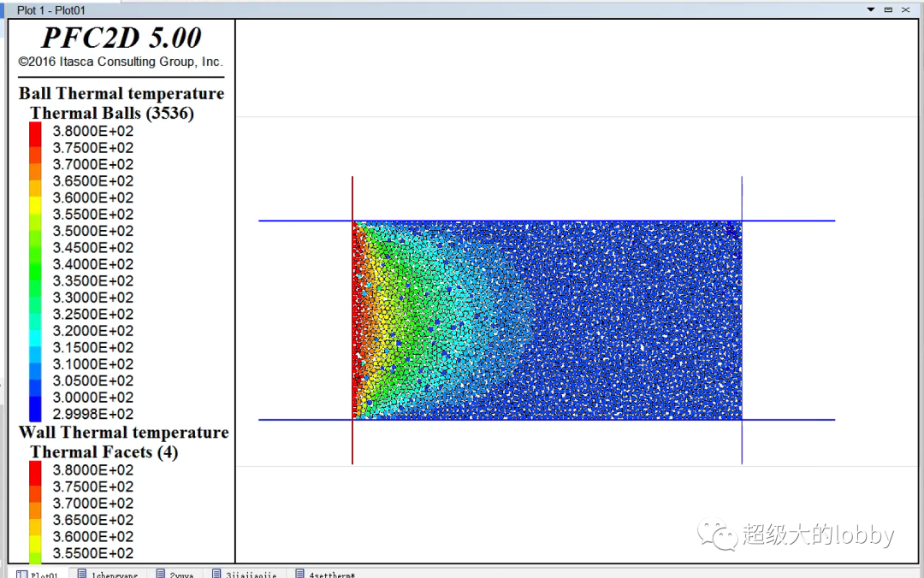This screenshot has height=578, width=924.
Task: Click the 3.0000E+02 value in ball legend
Action: pos(93,397)
